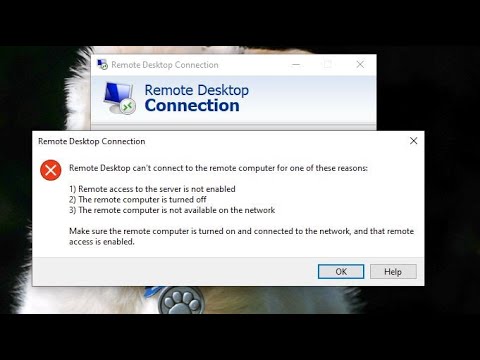Click the large 'Remote Desktop Connection' banner text

[x=197, y=98]
